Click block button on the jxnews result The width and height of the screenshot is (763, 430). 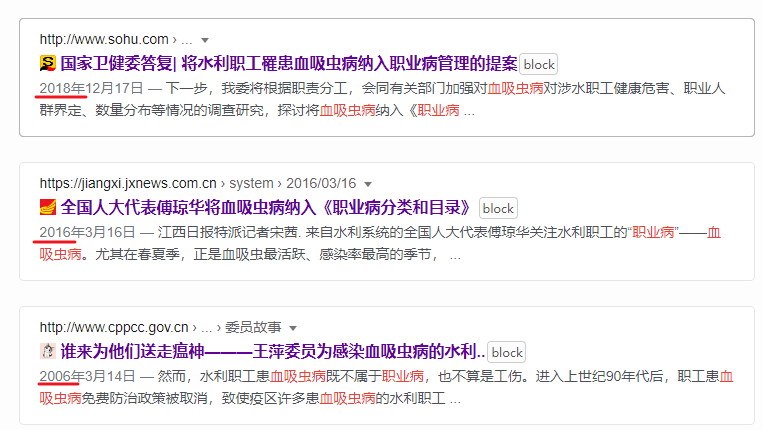pos(498,208)
